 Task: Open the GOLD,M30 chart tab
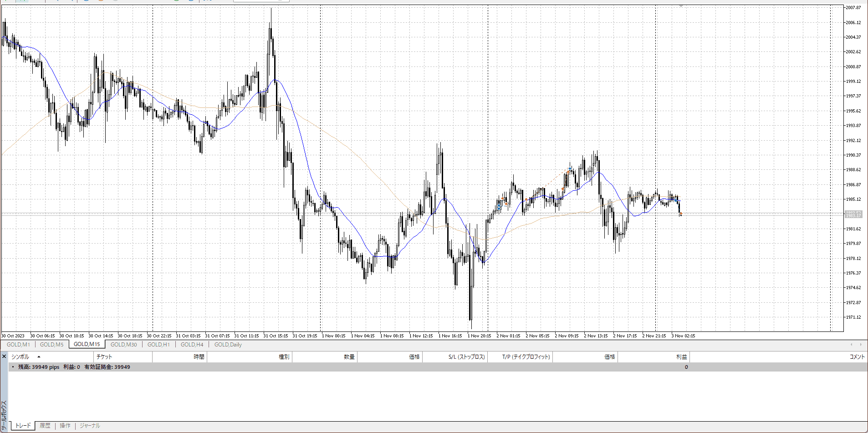tap(123, 345)
